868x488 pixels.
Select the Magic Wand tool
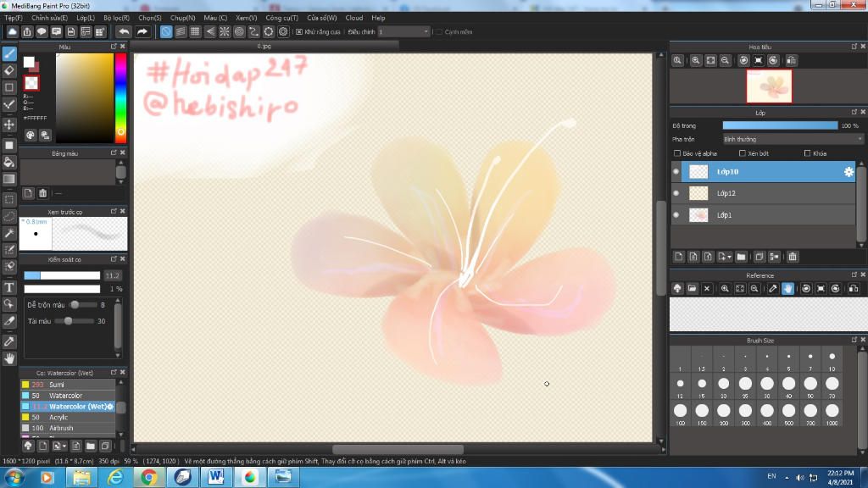9,233
